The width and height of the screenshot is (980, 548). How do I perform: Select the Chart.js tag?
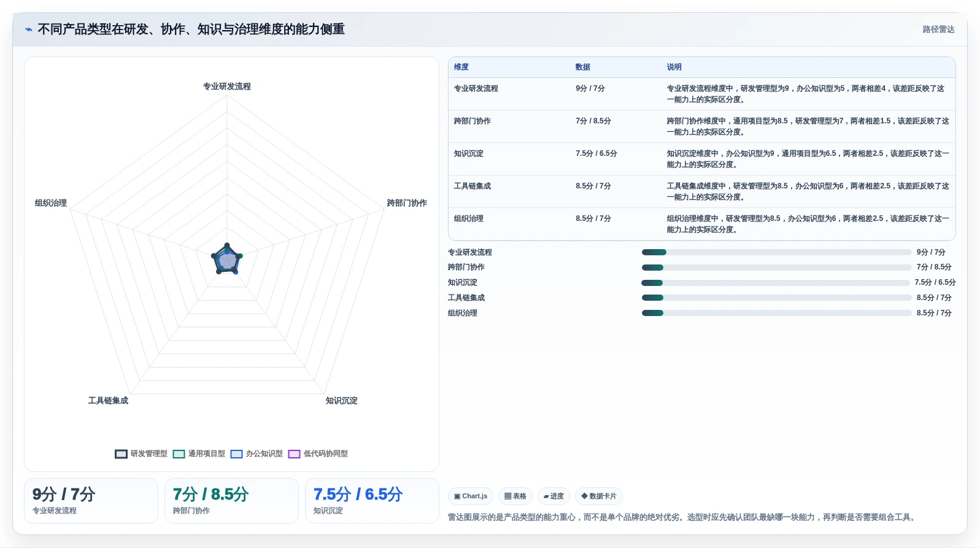(471, 496)
